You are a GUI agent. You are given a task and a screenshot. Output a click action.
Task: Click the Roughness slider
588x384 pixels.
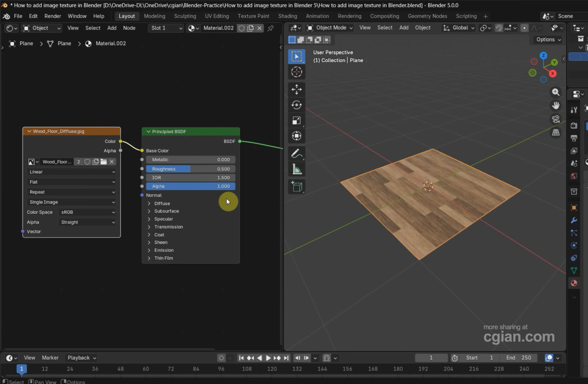pos(190,169)
